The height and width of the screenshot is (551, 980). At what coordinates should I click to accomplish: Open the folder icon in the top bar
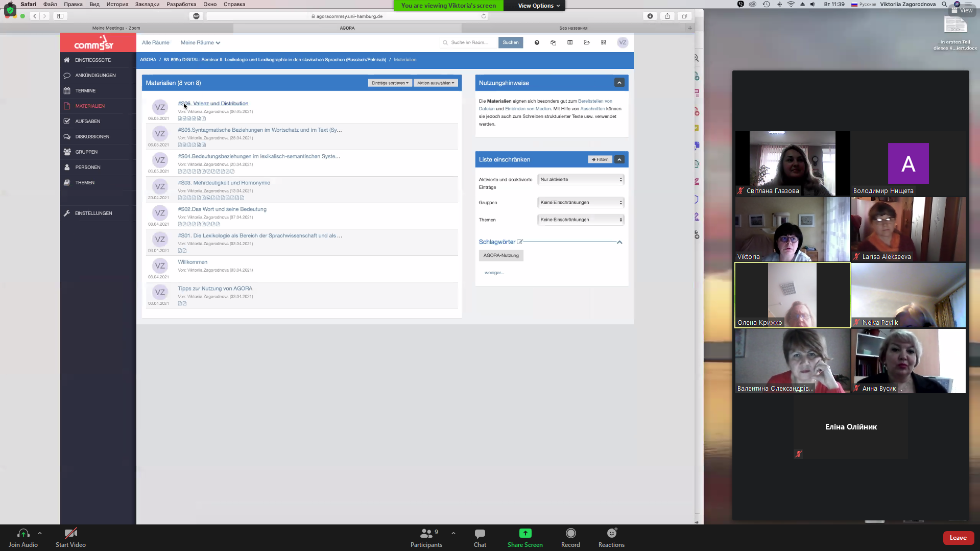tap(587, 43)
